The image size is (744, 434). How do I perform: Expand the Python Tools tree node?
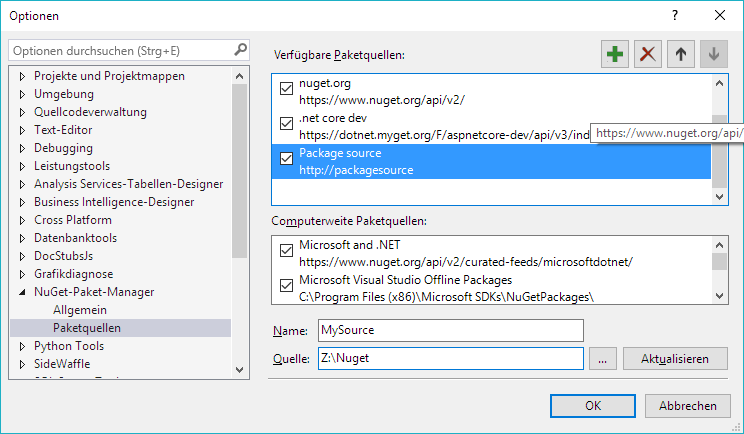coord(22,346)
